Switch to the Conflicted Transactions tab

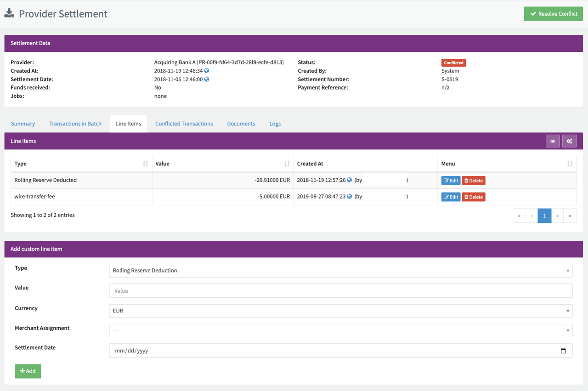pyautogui.click(x=184, y=124)
